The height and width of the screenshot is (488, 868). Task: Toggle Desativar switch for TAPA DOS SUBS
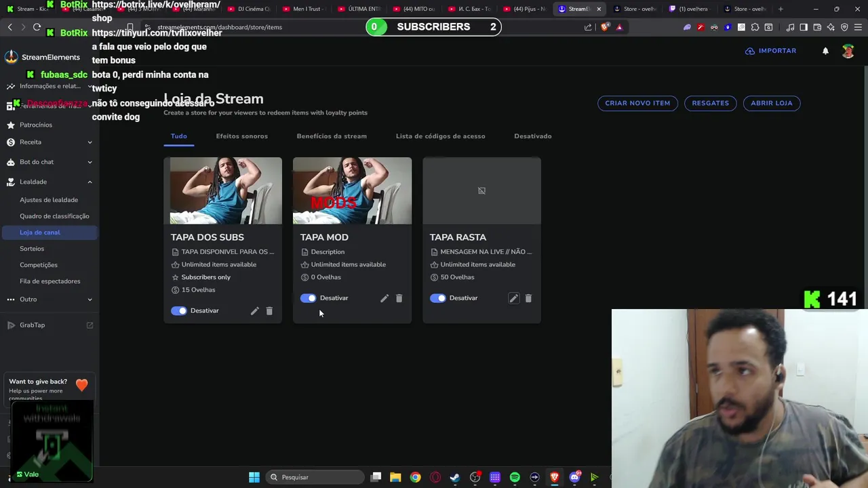(x=179, y=310)
